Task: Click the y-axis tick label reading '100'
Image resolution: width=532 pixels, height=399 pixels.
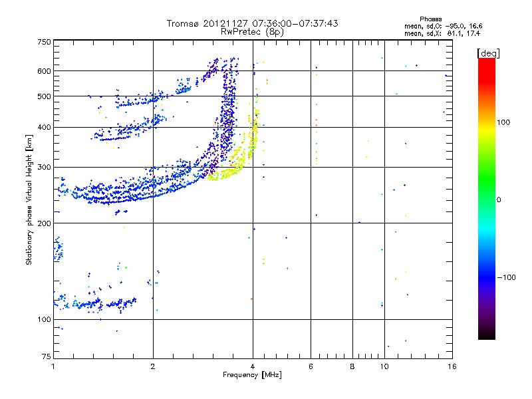Action: click(45, 320)
